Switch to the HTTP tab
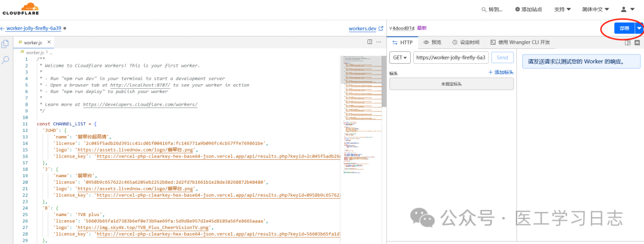Screen dimensions: 644x244 (x=403, y=42)
